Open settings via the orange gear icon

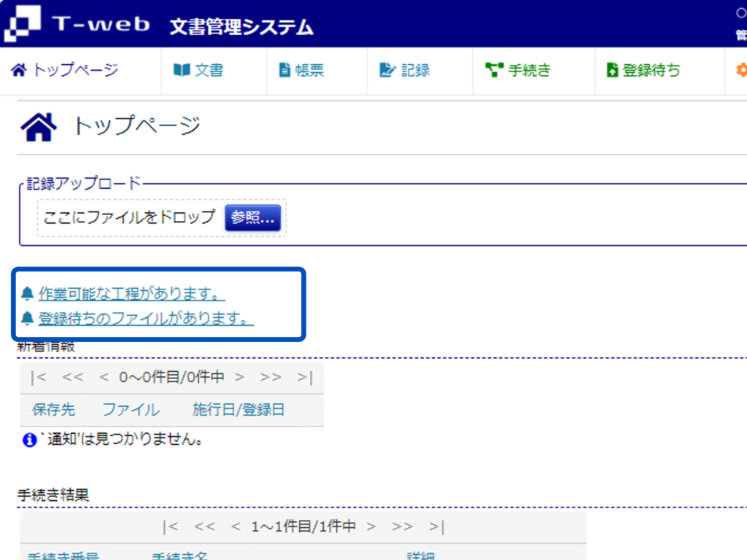(x=740, y=71)
